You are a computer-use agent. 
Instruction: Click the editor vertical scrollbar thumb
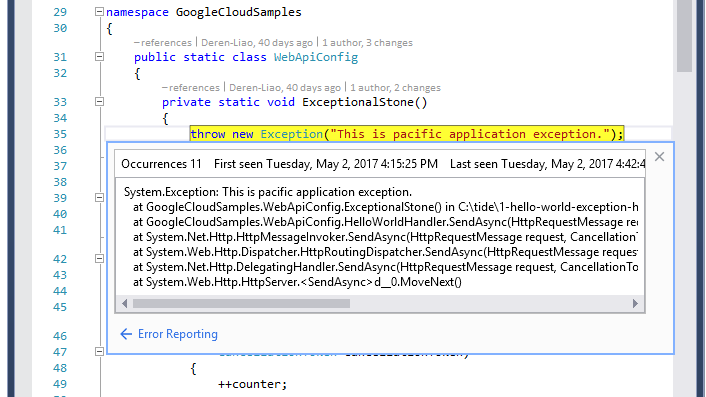684,36
